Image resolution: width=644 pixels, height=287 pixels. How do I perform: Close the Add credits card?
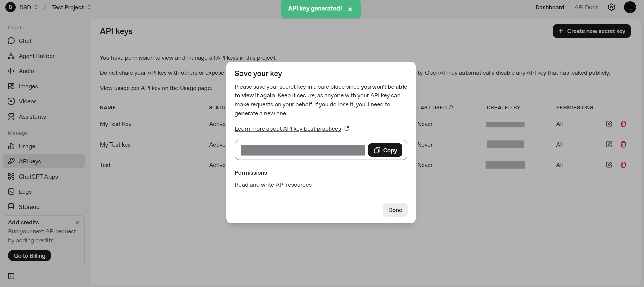[77, 223]
